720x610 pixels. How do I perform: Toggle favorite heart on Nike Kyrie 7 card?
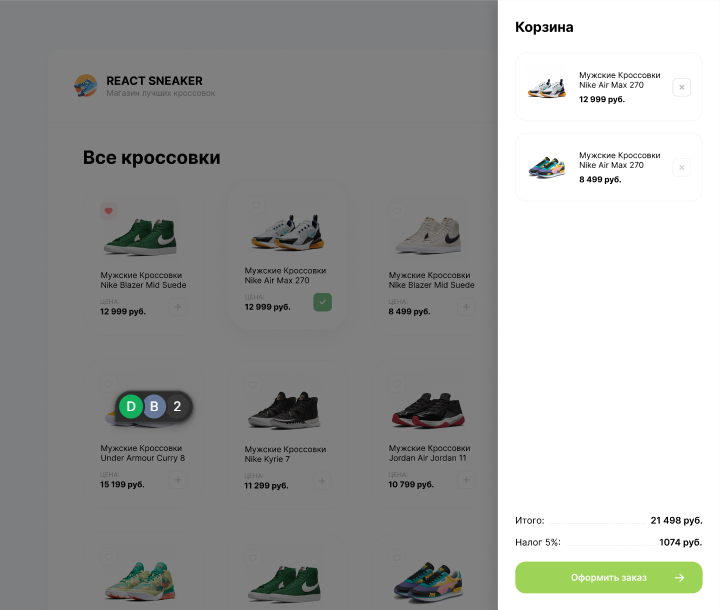pyautogui.click(x=253, y=385)
